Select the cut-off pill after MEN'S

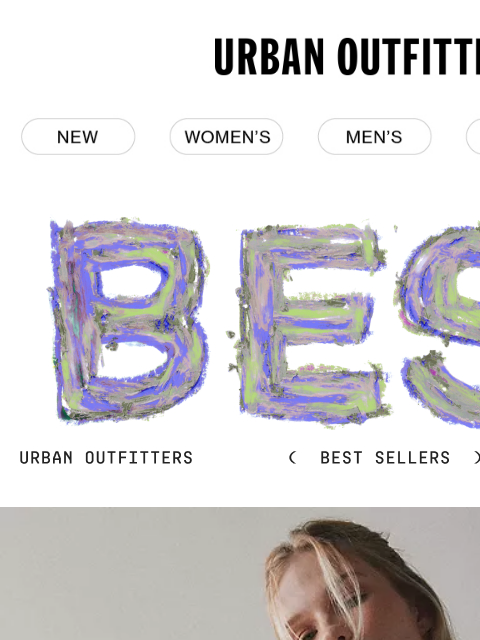tap(473, 137)
